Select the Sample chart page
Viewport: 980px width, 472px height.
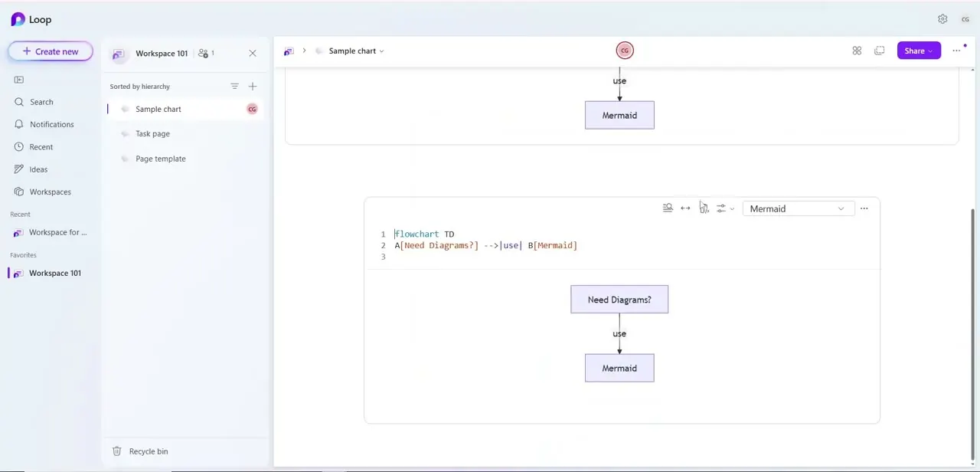point(184,109)
